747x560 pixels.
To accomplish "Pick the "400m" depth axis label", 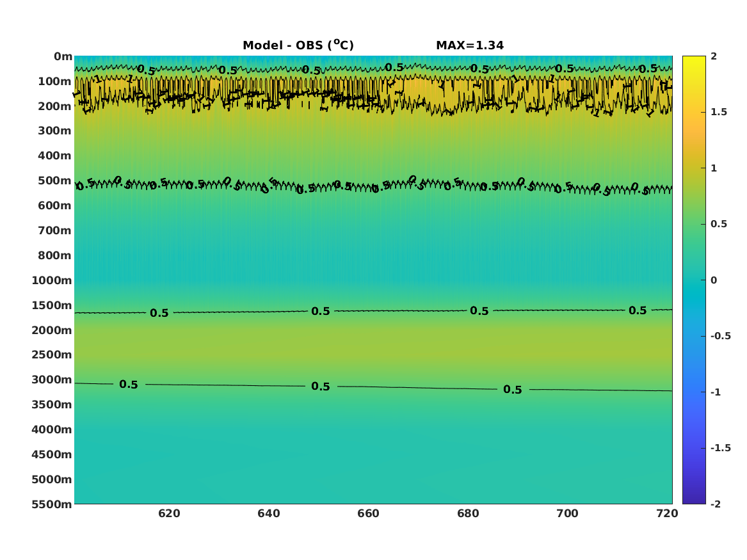I will point(55,156).
